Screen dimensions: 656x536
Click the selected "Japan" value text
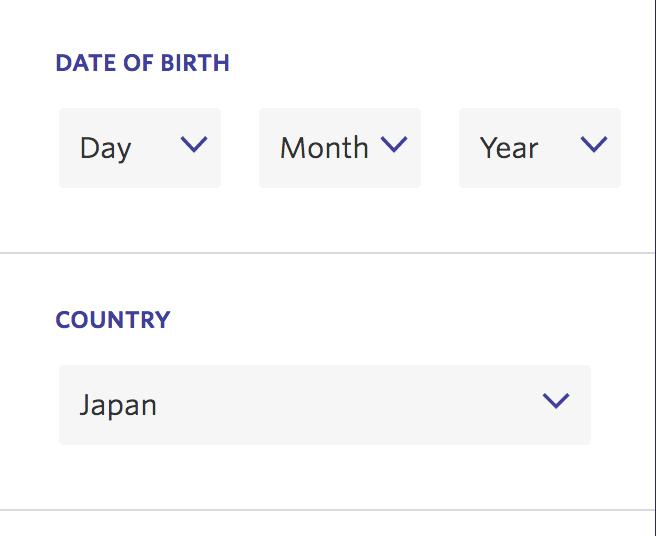pyautogui.click(x=118, y=406)
